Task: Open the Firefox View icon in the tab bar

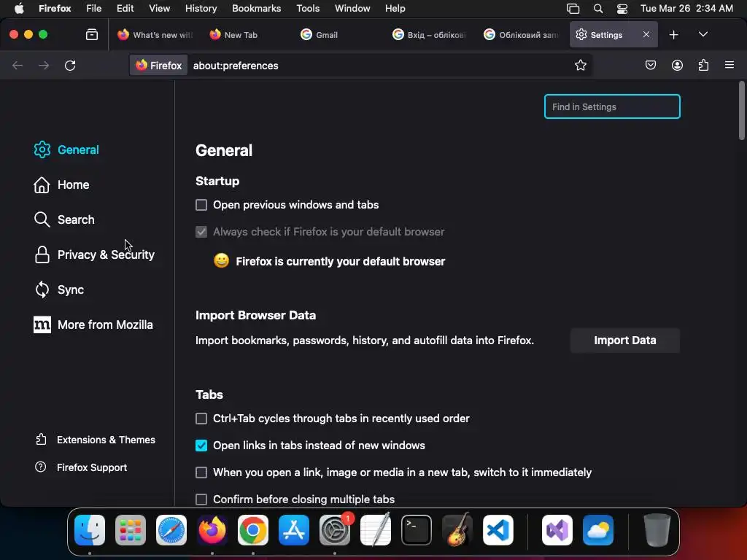Action: click(x=91, y=34)
